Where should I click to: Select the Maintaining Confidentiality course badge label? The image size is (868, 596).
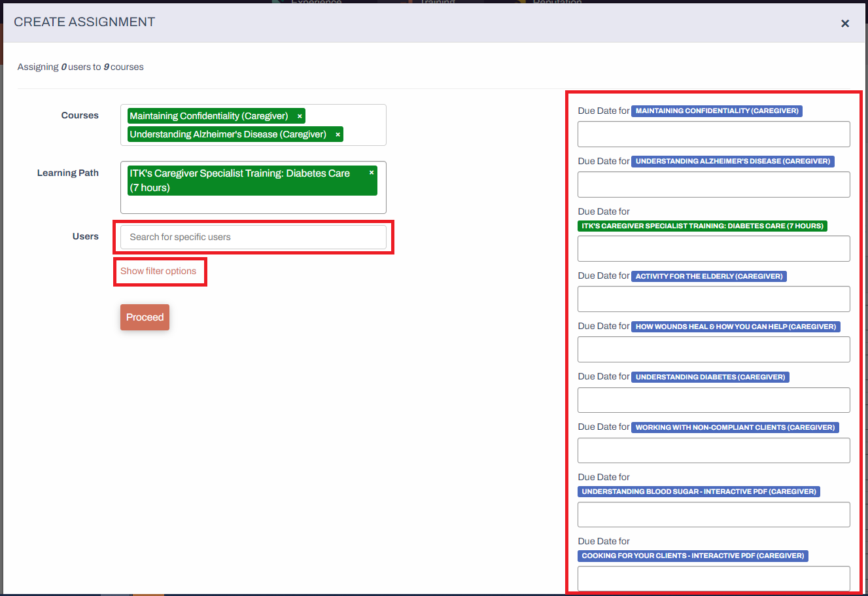coord(209,116)
